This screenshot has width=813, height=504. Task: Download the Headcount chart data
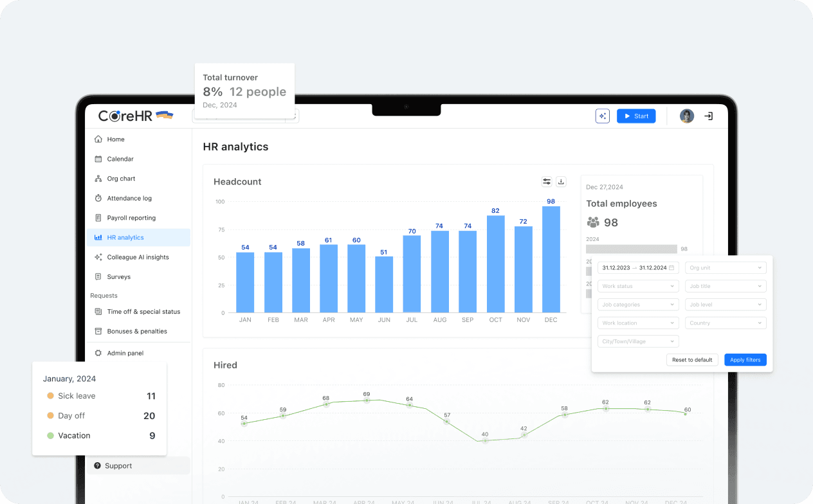(x=561, y=182)
